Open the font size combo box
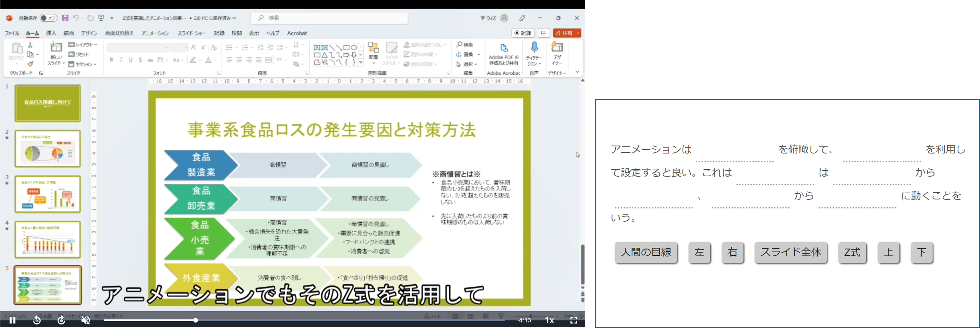Viewport: 980px width, 328px height. (179, 48)
